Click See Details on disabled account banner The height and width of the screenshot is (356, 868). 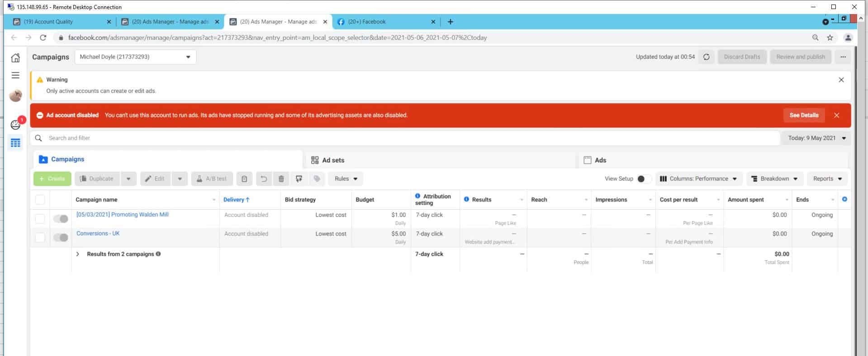coord(803,115)
